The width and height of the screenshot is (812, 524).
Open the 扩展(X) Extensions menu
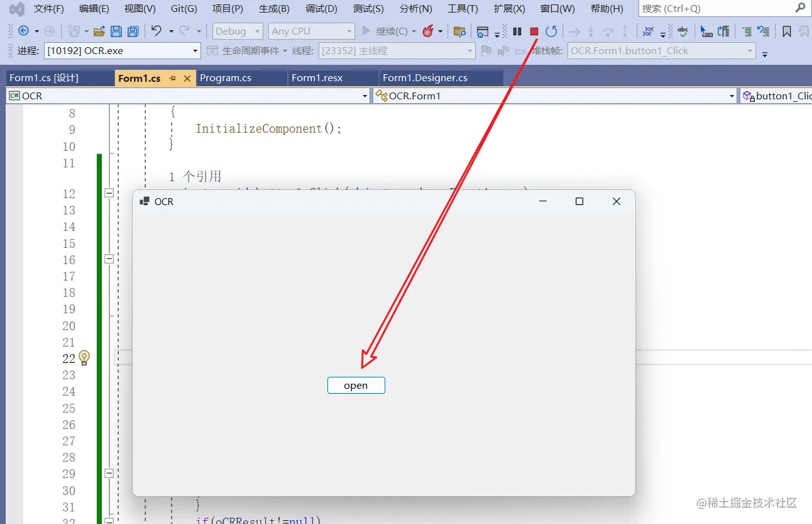coord(510,9)
